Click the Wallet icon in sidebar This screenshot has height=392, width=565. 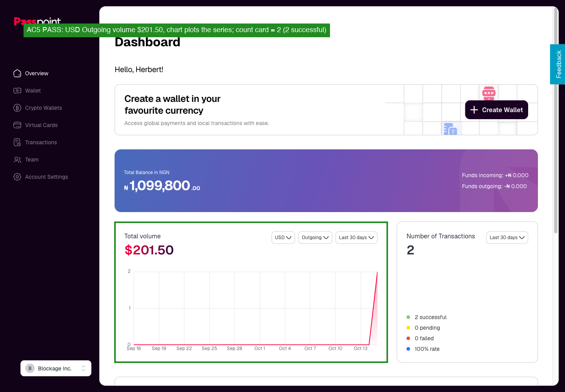coord(17,91)
